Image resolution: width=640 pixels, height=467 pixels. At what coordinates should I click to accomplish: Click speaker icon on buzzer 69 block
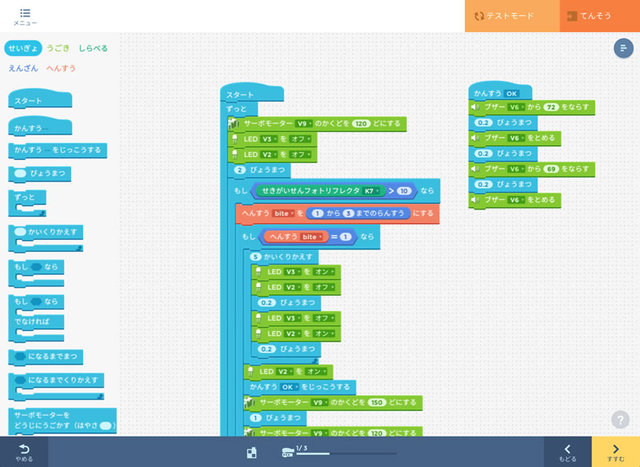pyautogui.click(x=475, y=169)
